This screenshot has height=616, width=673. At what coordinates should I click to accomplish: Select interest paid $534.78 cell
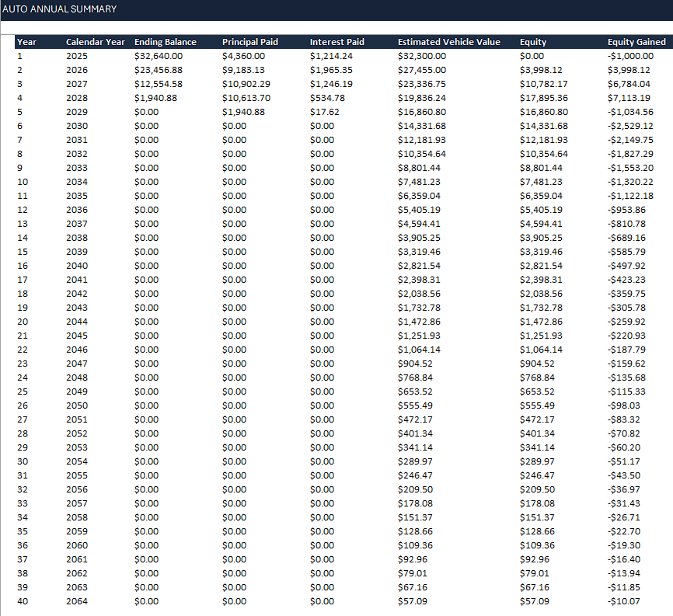(x=327, y=98)
